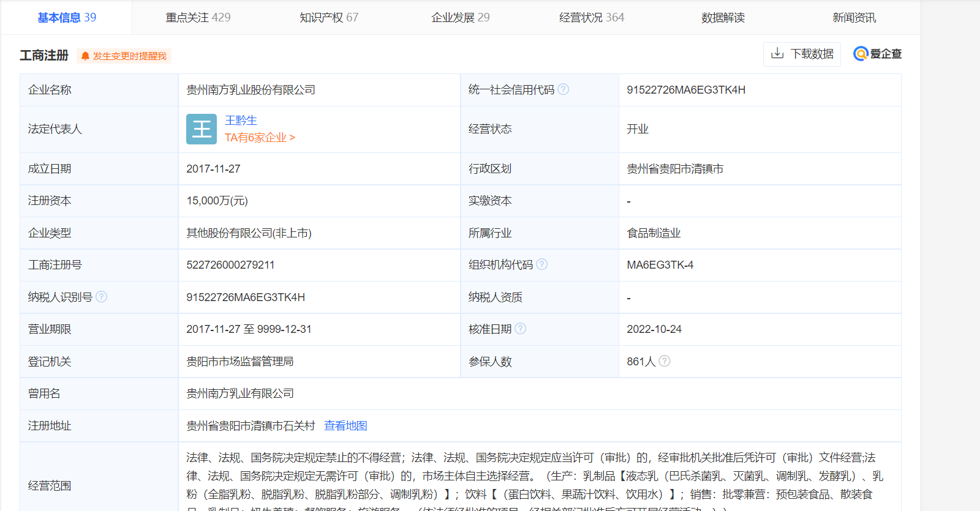The height and width of the screenshot is (511, 980).
Task: Click help icon beside 统一社会信用代码
Action: (x=563, y=89)
